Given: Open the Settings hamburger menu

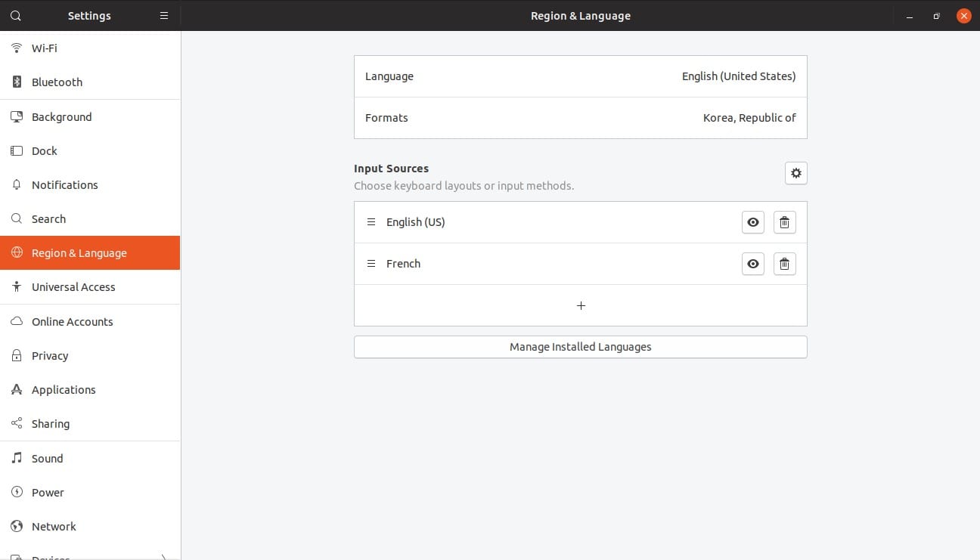Looking at the screenshot, I should coord(164,15).
